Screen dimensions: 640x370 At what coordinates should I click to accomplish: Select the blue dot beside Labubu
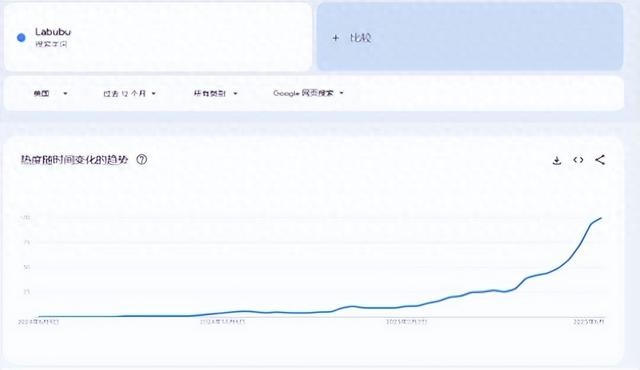[21, 38]
